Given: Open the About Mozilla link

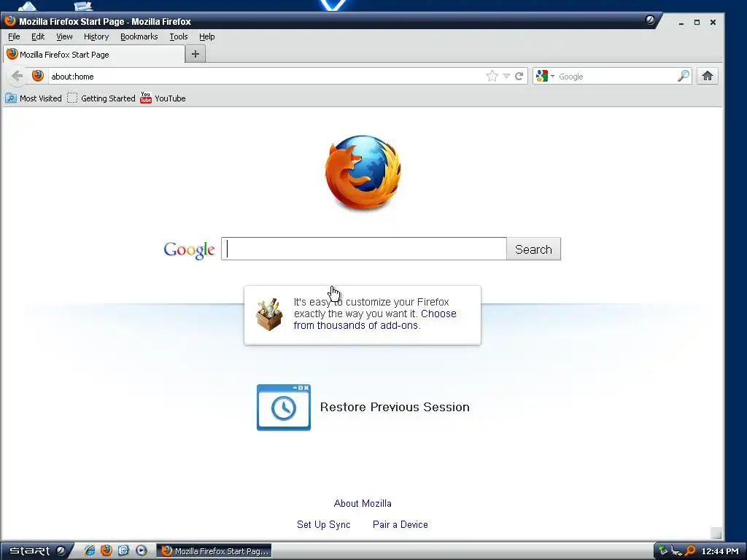Looking at the screenshot, I should pyautogui.click(x=363, y=503).
